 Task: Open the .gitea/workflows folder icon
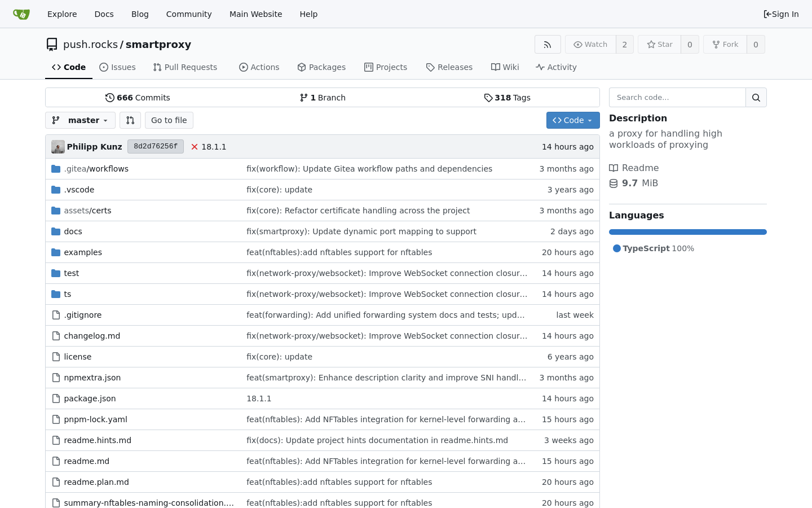coord(56,169)
